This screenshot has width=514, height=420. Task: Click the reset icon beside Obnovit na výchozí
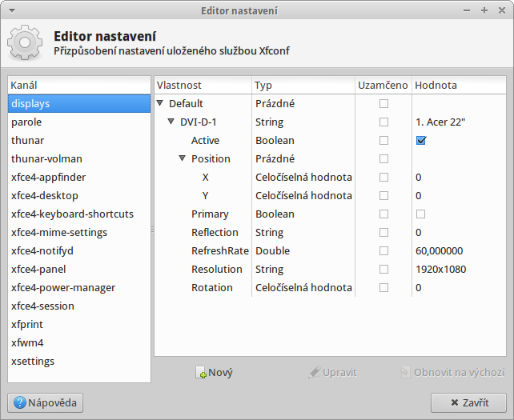(x=405, y=372)
